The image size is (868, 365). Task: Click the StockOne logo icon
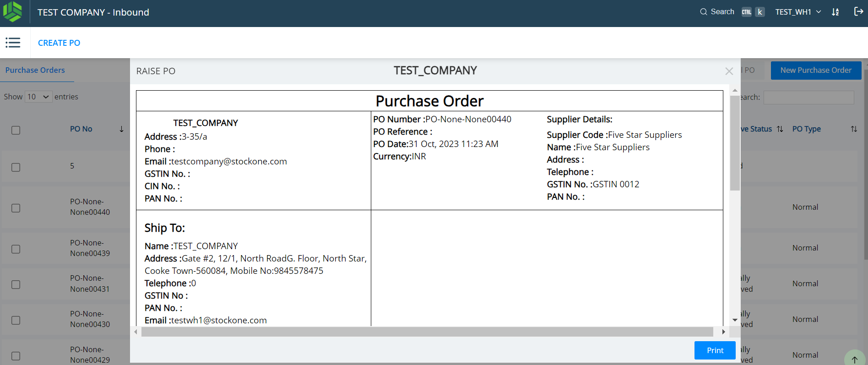12,12
